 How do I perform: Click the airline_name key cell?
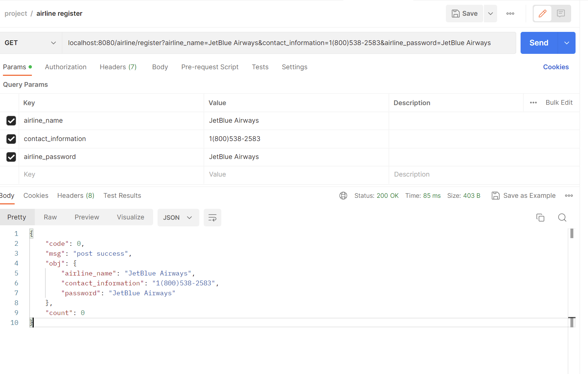click(111, 121)
